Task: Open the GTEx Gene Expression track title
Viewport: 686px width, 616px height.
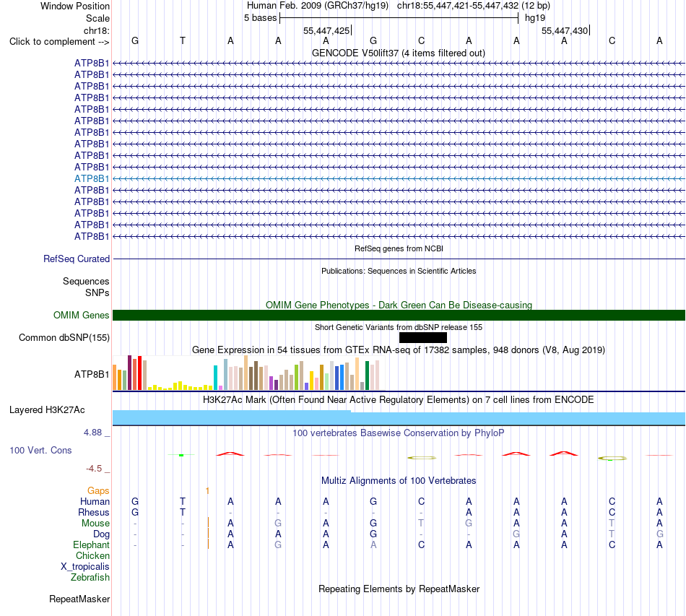Action: (398, 350)
